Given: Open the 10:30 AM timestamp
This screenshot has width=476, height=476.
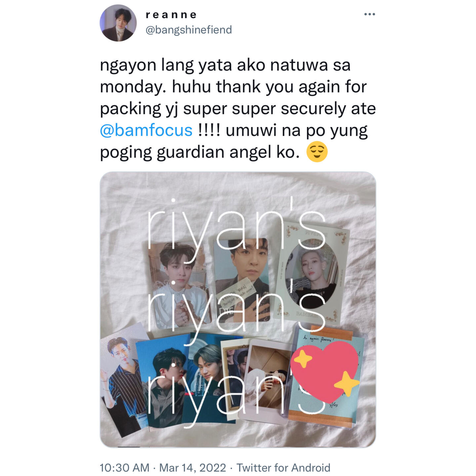Looking at the screenshot, I should (124, 468).
